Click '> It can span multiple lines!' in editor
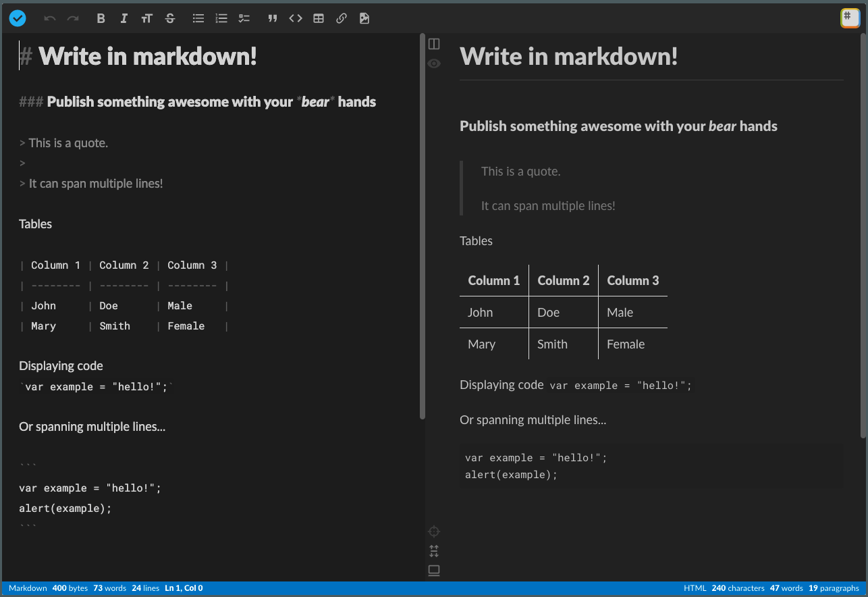The width and height of the screenshot is (868, 597). (x=91, y=183)
